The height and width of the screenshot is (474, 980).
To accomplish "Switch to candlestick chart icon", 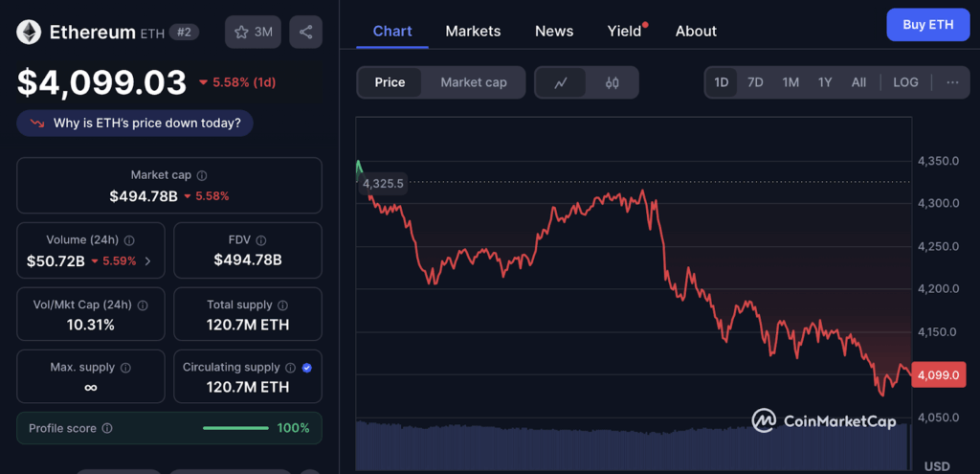I will tap(612, 83).
